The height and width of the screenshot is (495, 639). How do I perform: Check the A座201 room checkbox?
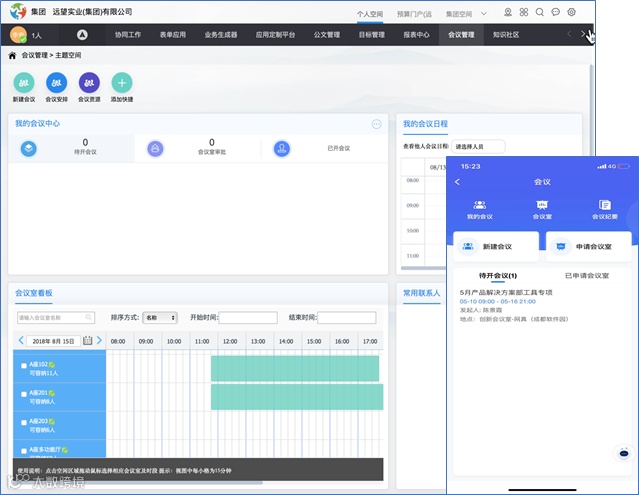click(24, 394)
